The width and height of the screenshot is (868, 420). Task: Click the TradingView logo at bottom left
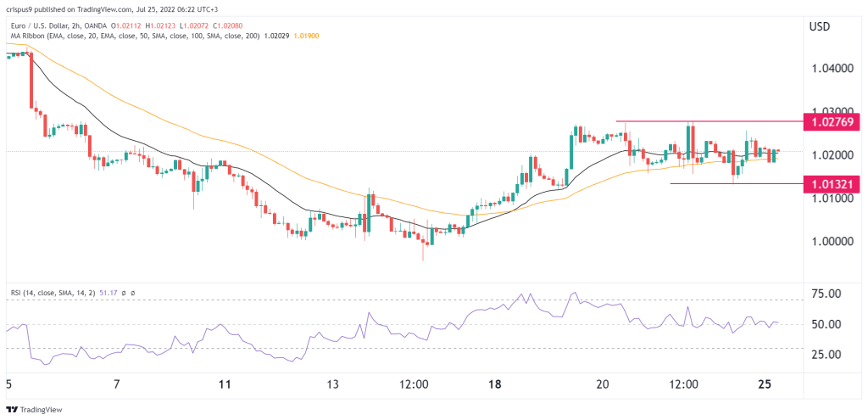click(x=34, y=410)
